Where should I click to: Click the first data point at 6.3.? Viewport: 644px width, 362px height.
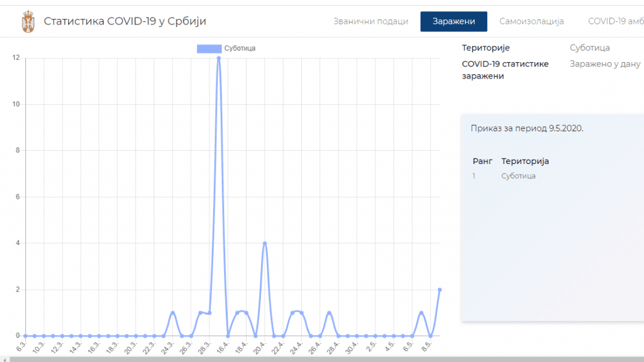coord(25,336)
